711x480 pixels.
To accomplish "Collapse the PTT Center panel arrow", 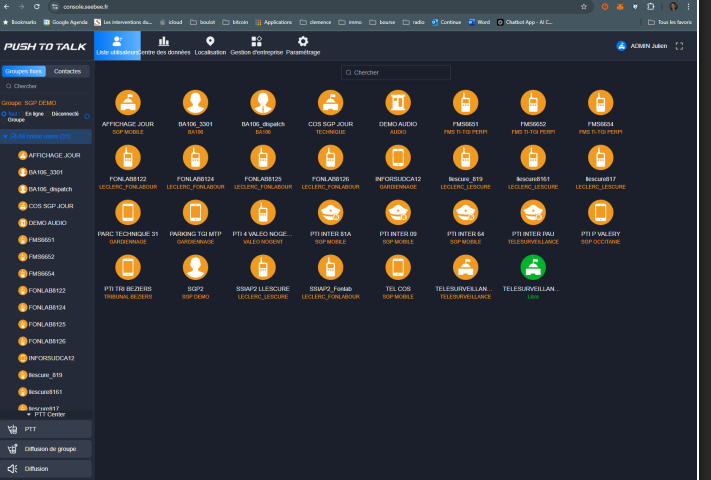I will [29, 414].
